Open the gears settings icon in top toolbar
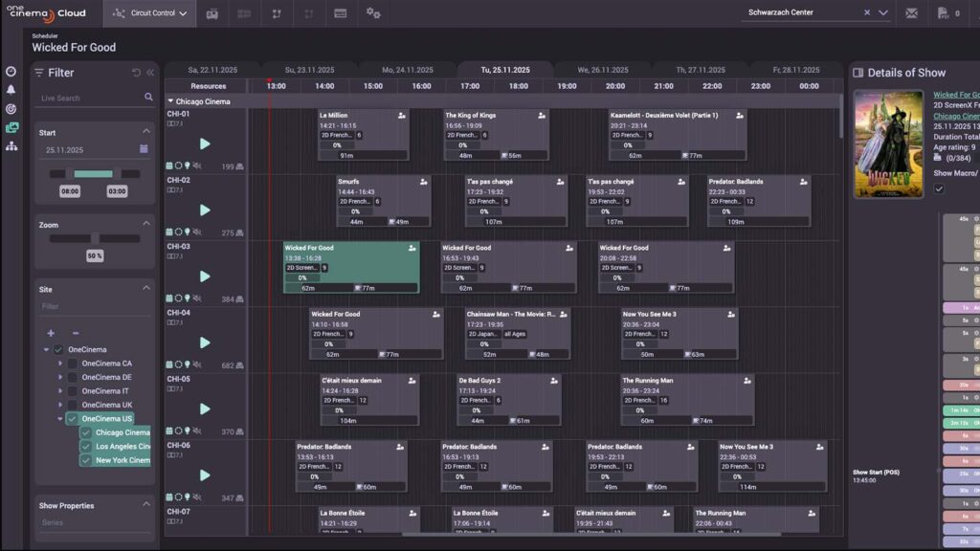 [x=373, y=13]
